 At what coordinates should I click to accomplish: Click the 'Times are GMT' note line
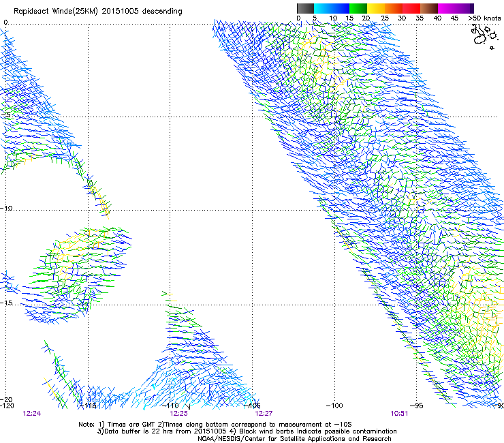215,425
